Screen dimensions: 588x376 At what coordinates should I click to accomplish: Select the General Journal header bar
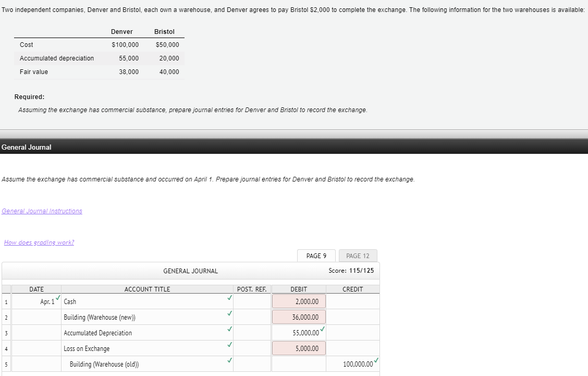[x=294, y=147]
